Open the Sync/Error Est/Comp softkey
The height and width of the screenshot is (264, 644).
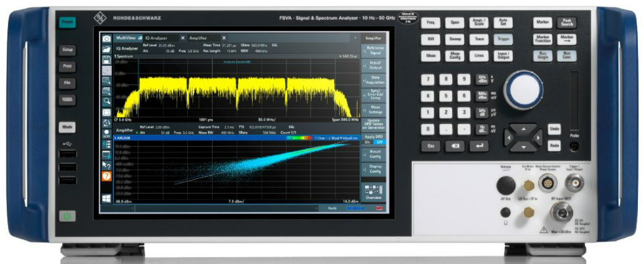pyautogui.click(x=374, y=94)
